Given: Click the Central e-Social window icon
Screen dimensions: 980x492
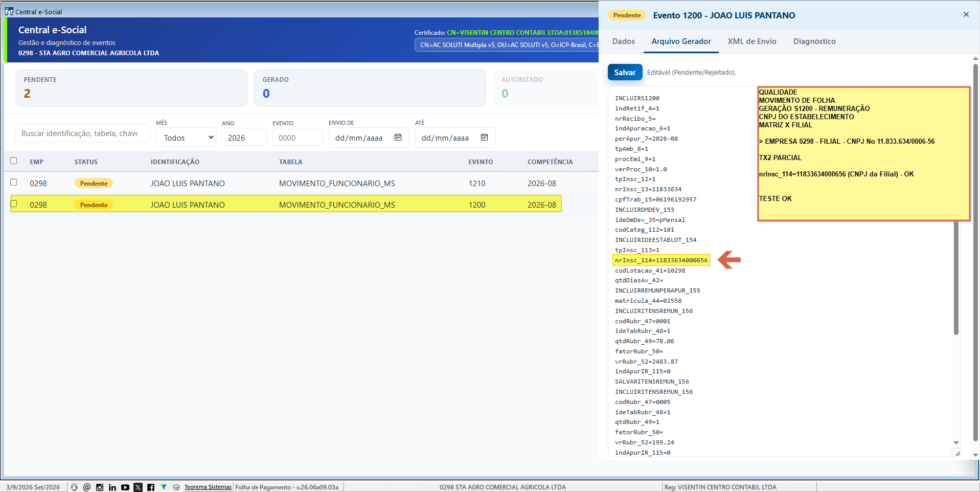Looking at the screenshot, I should [9, 11].
